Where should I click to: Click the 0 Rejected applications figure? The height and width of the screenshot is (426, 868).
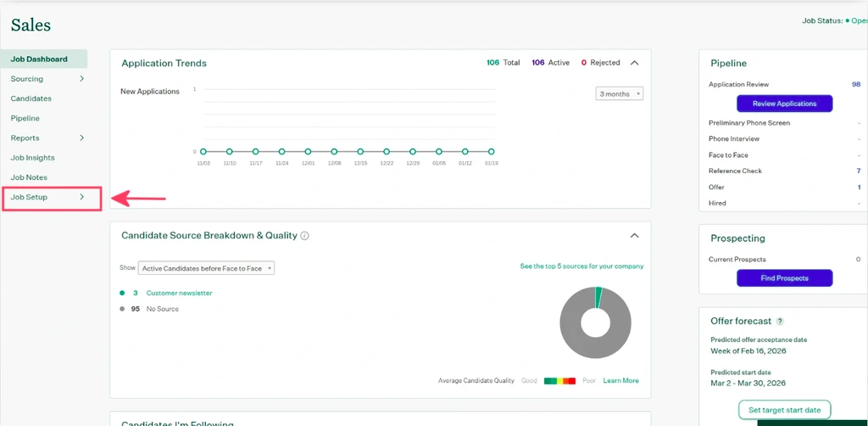[x=601, y=63]
